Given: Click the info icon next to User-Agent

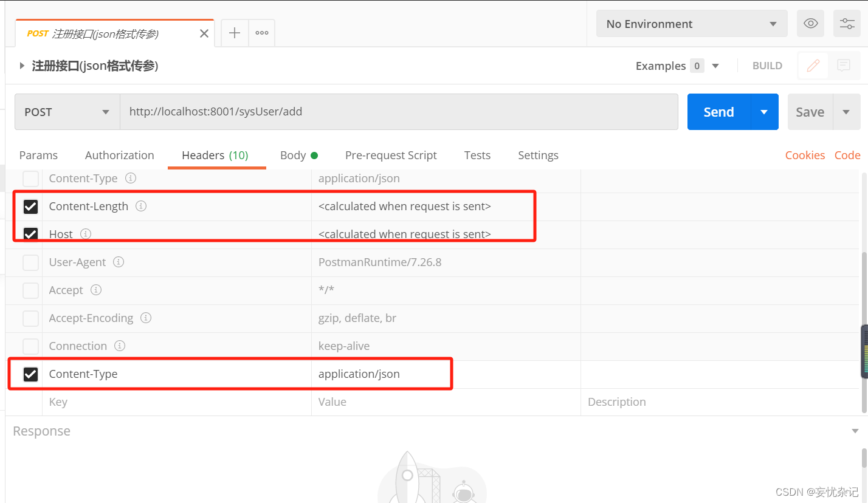Looking at the screenshot, I should tap(119, 262).
